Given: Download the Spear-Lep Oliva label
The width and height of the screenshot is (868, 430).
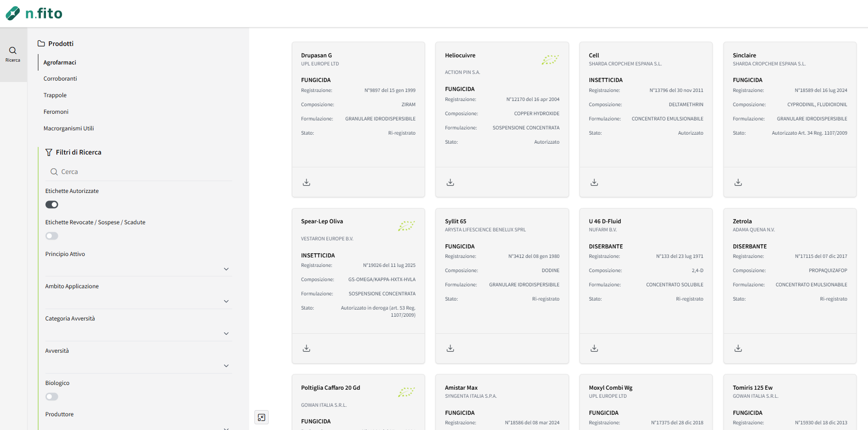Looking at the screenshot, I should [x=307, y=348].
